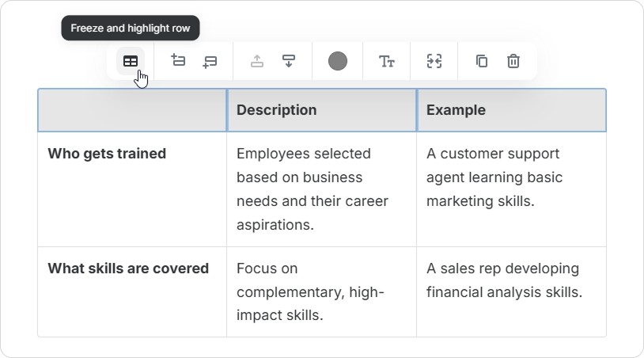
Task: Click the customer support agent example cell
Action: point(511,189)
